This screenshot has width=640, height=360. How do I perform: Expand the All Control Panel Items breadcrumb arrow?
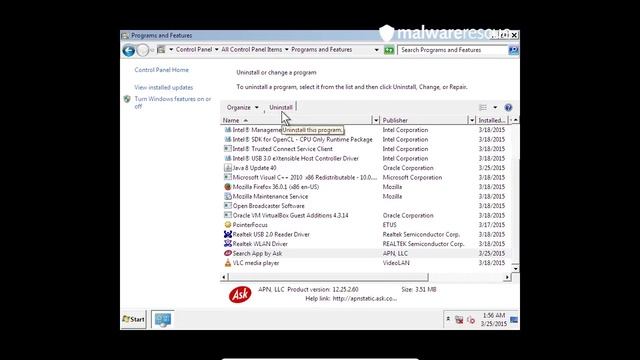(x=287, y=50)
